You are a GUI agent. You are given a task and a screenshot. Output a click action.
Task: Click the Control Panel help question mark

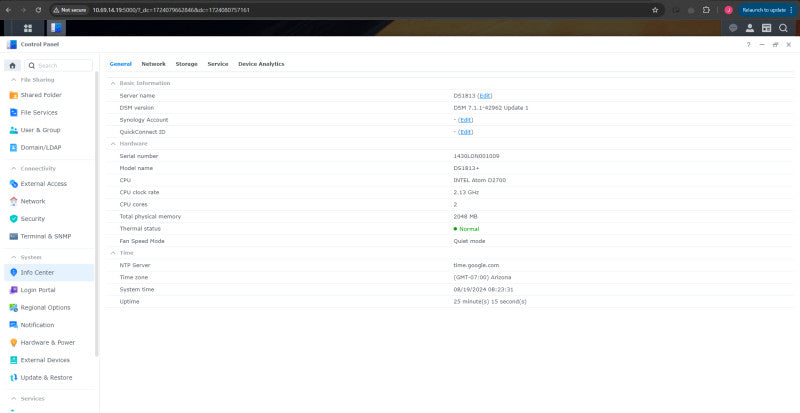click(748, 45)
